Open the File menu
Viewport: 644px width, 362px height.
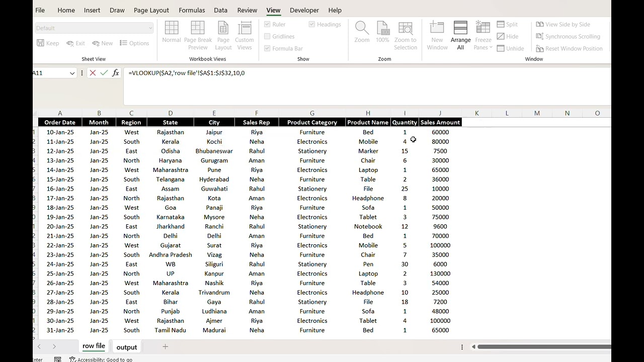pos(40,10)
